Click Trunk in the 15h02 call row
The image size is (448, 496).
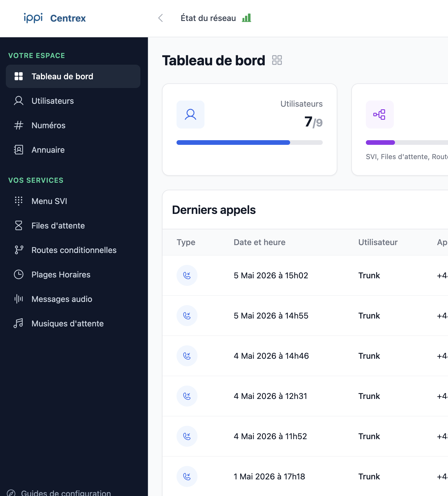point(369,275)
